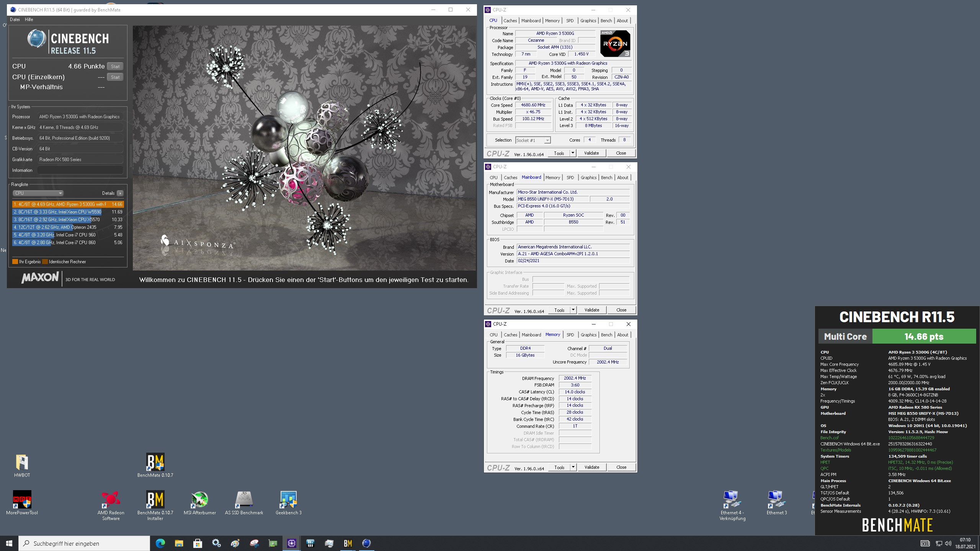Screen dimensions: 980x551
Task: Click Ryzen logo in CPU-Z CPU window
Action: pyautogui.click(x=615, y=44)
